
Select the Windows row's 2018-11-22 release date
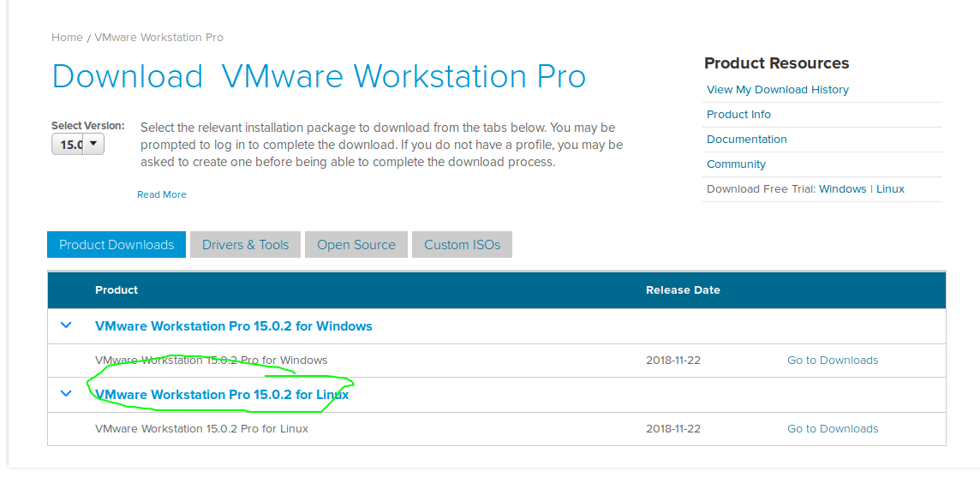click(x=673, y=360)
